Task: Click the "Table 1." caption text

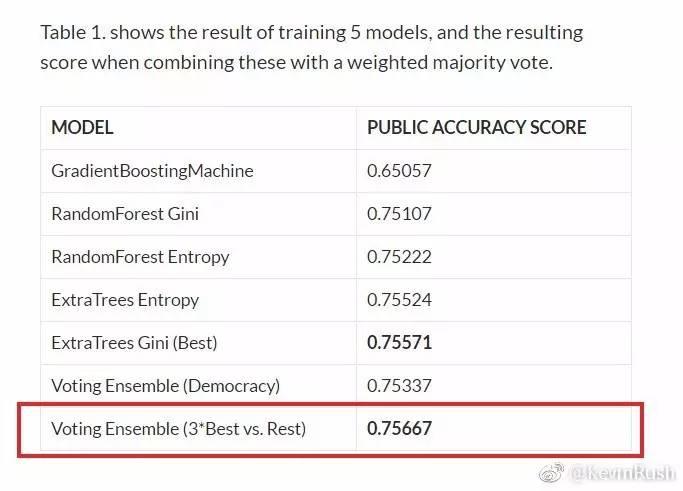Action: [x=72, y=33]
